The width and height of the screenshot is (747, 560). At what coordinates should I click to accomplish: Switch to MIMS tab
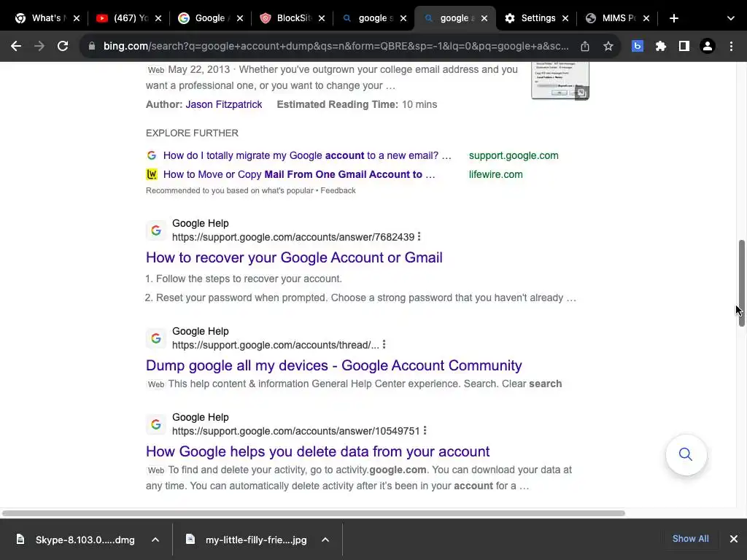(x=617, y=18)
